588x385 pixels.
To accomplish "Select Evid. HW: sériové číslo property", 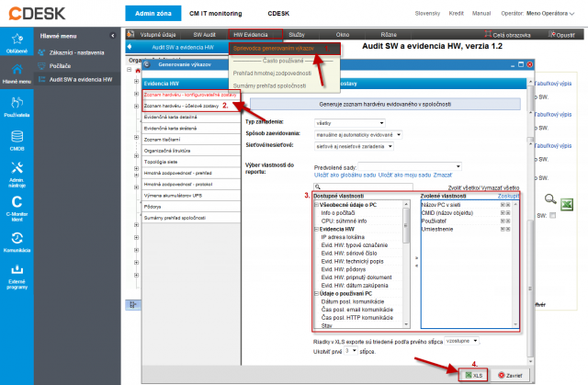I will (x=349, y=254).
